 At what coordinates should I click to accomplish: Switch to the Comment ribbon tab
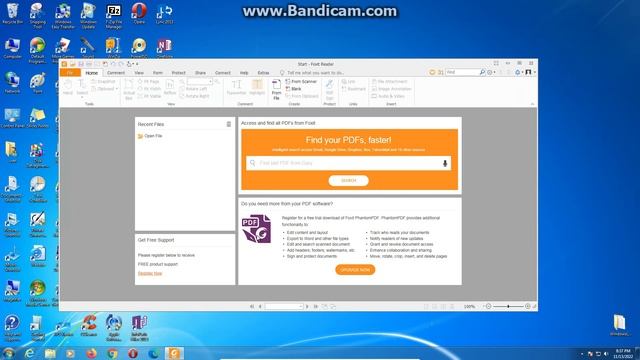click(x=116, y=73)
